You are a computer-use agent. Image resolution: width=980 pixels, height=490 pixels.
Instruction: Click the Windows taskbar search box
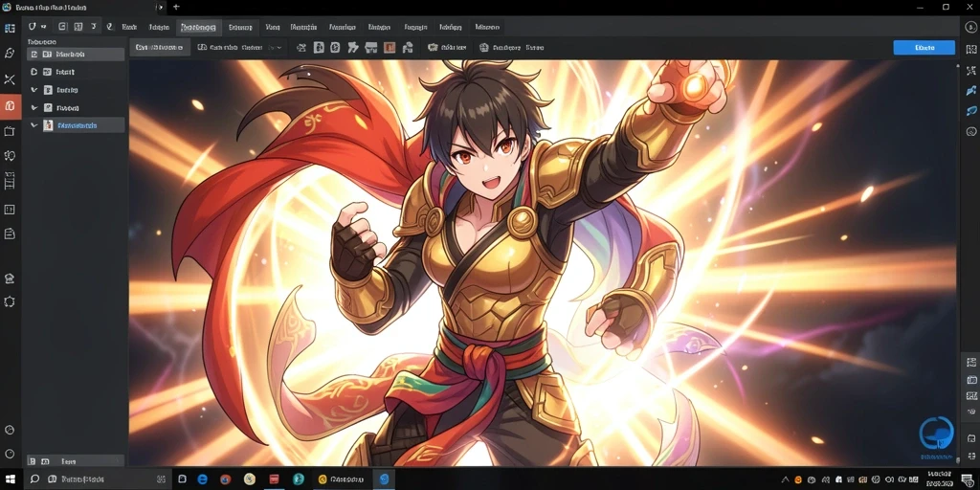[98, 479]
